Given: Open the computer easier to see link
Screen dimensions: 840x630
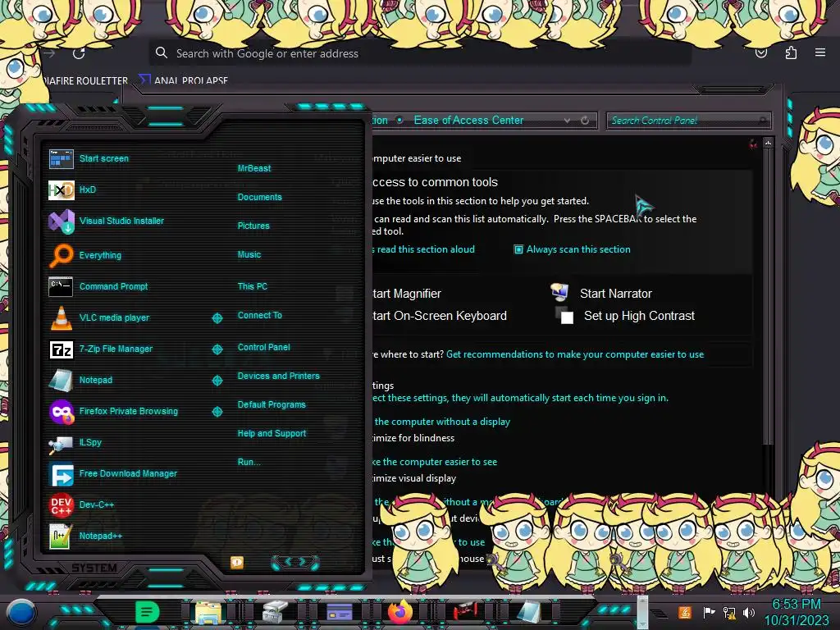Looking at the screenshot, I should click(x=435, y=462).
